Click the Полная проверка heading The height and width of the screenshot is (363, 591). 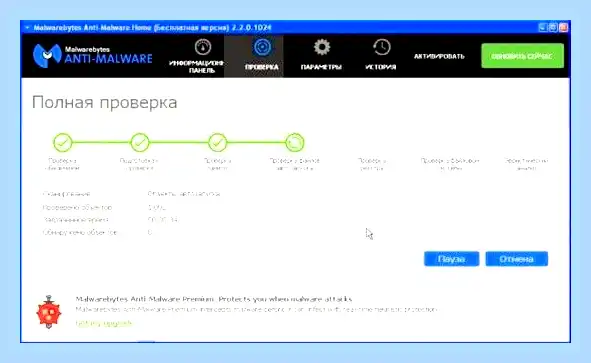click(104, 102)
